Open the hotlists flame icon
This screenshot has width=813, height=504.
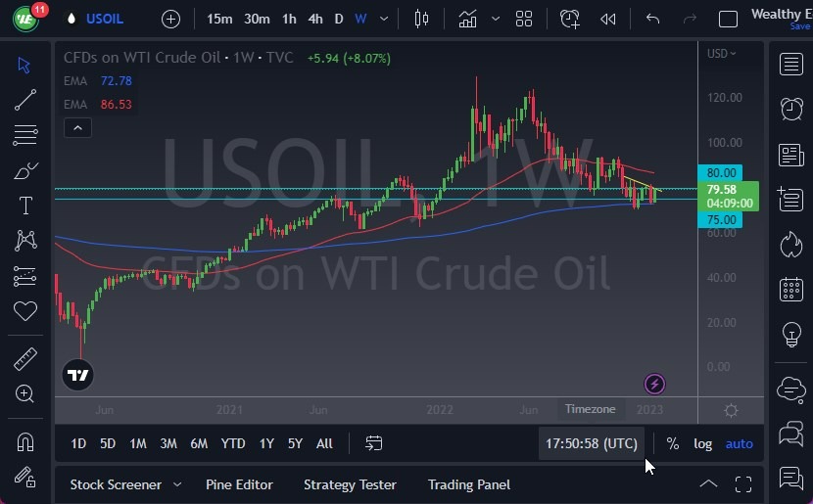tap(791, 244)
